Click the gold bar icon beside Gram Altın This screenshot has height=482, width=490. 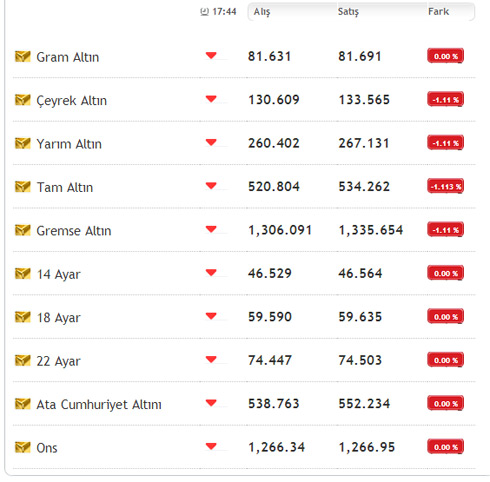tap(23, 57)
